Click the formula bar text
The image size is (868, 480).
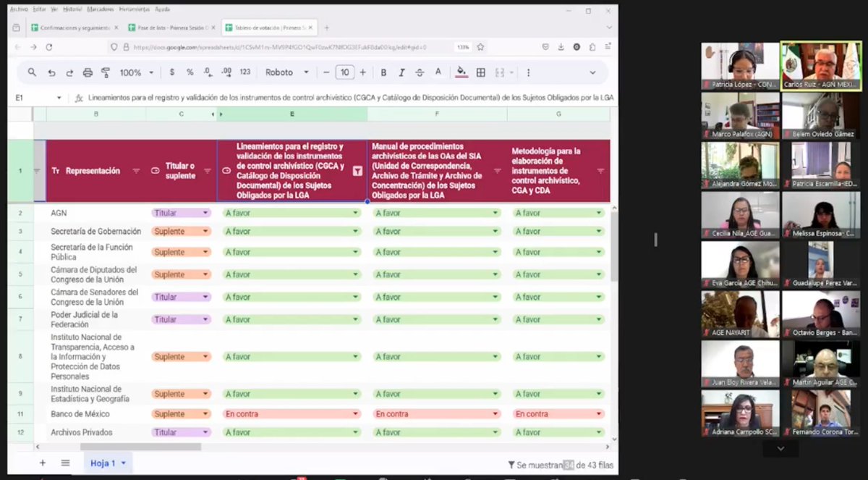(351, 97)
